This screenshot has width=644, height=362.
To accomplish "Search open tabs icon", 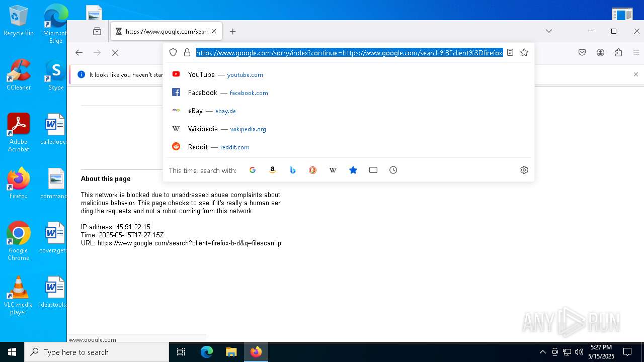I will 373,170.
